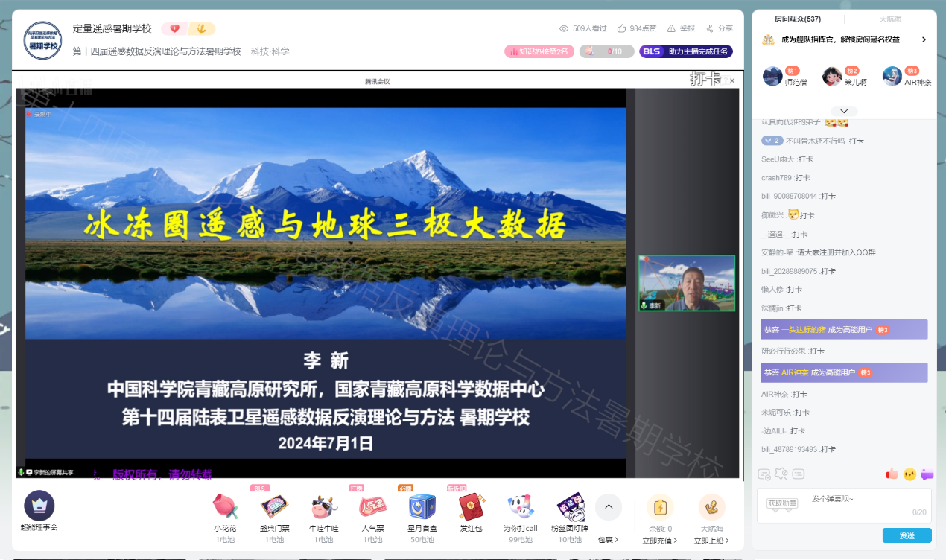Click the 发红包 red envelope icon
Image resolution: width=946 pixels, height=560 pixels.
point(471,507)
